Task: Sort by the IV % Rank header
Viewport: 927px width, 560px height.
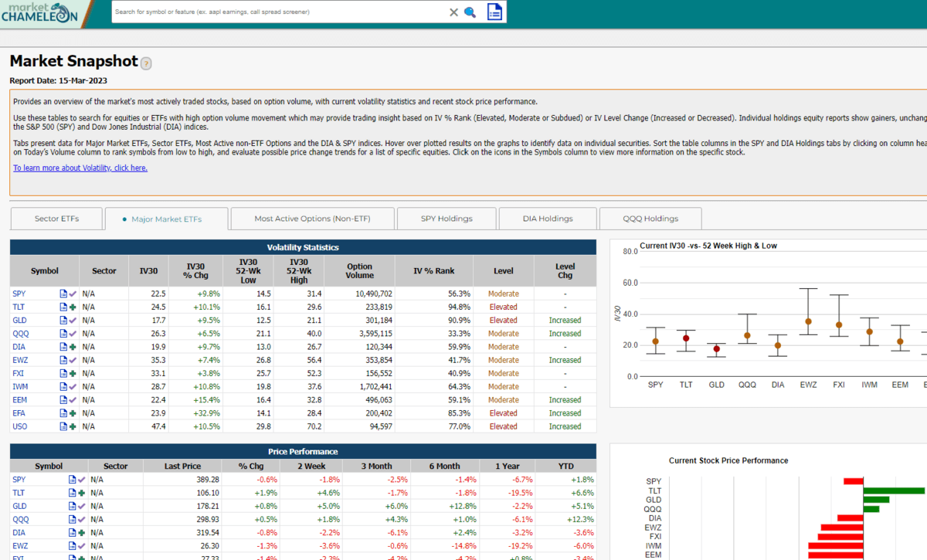Action: (x=434, y=271)
